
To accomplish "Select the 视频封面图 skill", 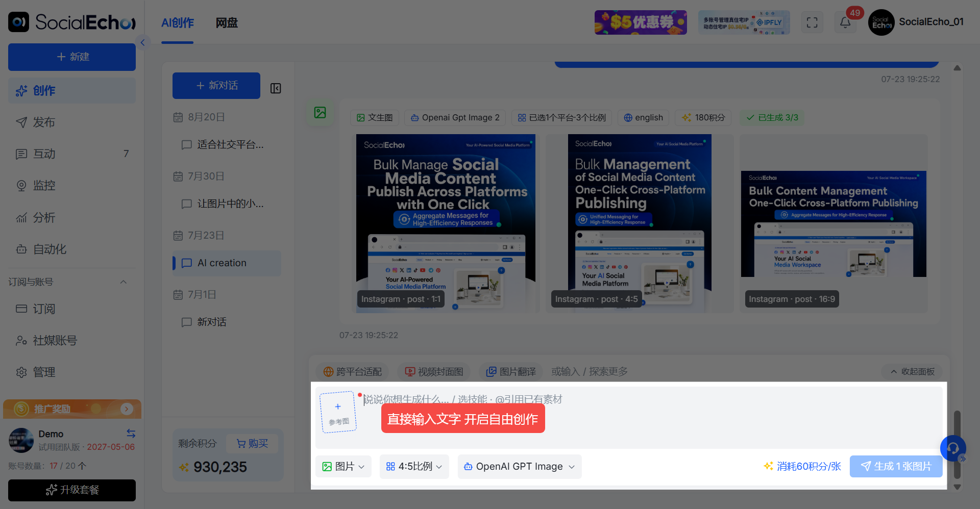I will [x=434, y=372].
